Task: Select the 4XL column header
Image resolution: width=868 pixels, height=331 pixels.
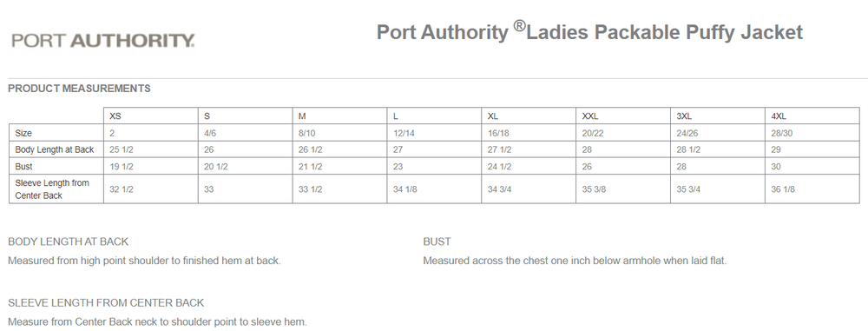Action: 812,116
